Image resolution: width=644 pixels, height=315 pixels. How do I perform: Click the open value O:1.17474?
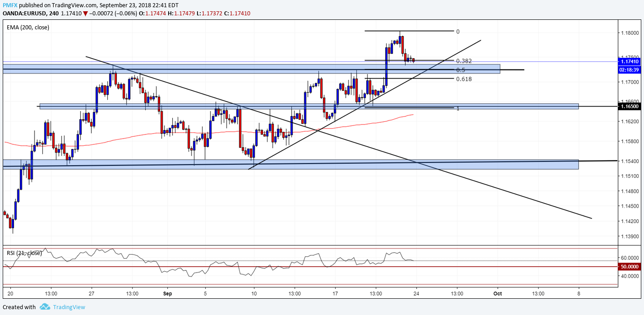(x=152, y=14)
